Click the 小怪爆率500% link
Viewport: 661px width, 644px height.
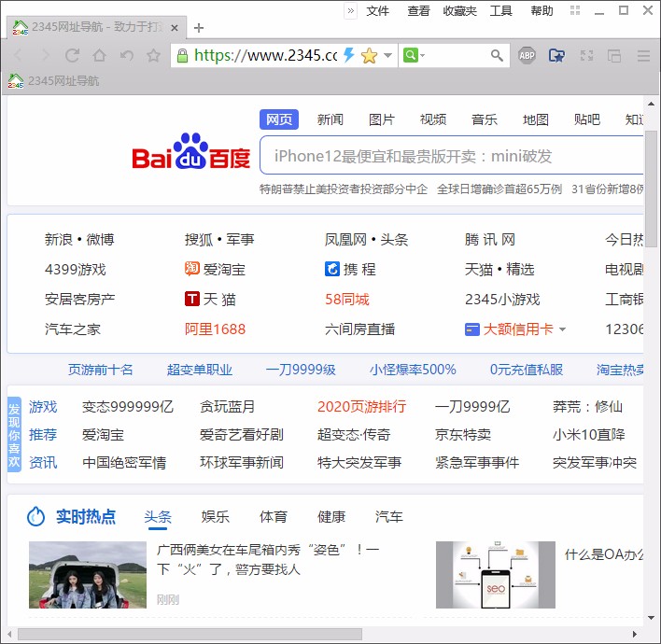pos(413,370)
